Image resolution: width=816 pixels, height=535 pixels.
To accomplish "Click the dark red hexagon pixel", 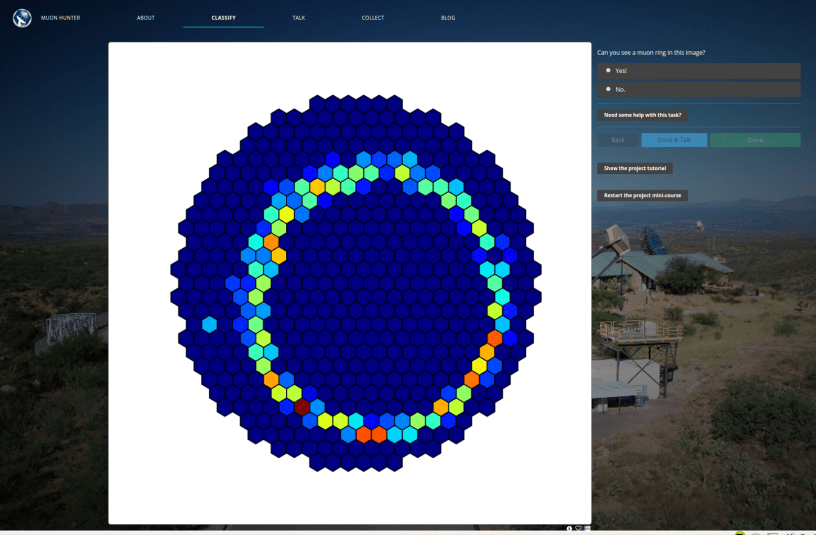I will [x=302, y=406].
